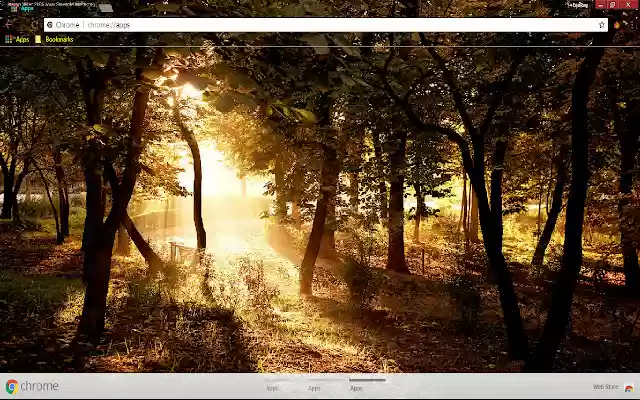Maximize or restore the Chrome window
The width and height of the screenshot is (640, 400).
pyautogui.click(x=613, y=5)
